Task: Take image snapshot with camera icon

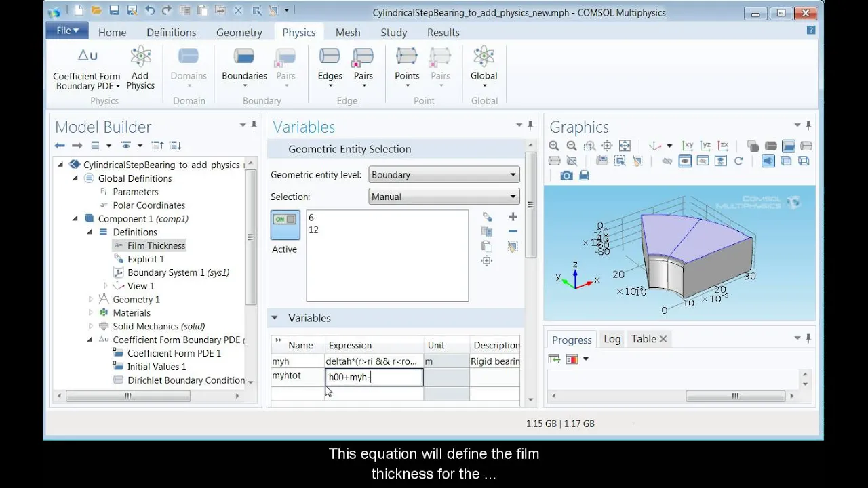Action: 566,176
